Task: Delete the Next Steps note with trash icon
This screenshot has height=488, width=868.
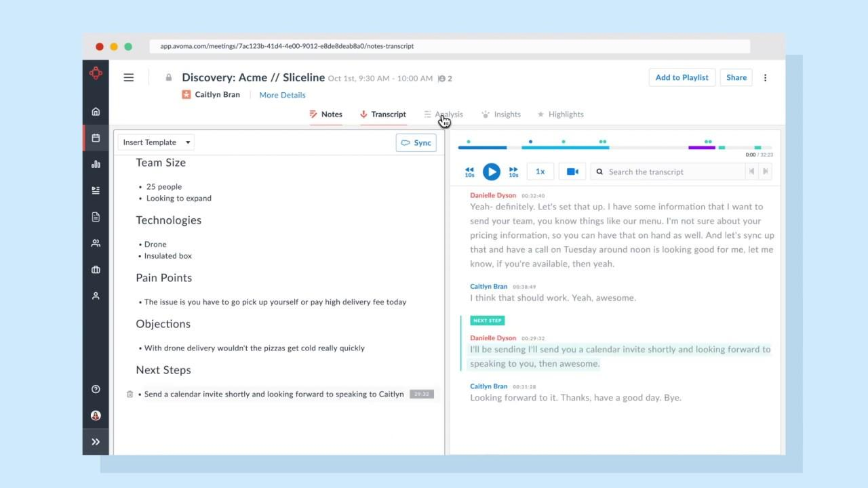Action: click(x=130, y=394)
